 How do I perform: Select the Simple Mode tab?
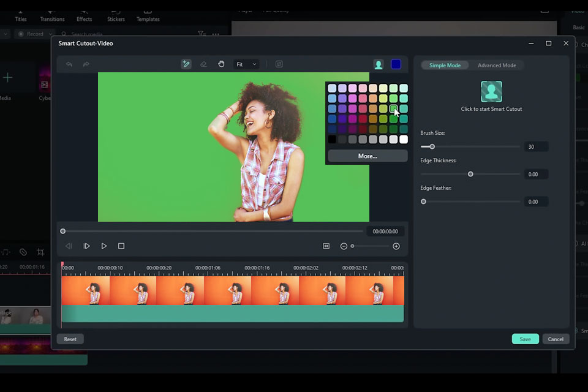[445, 66]
